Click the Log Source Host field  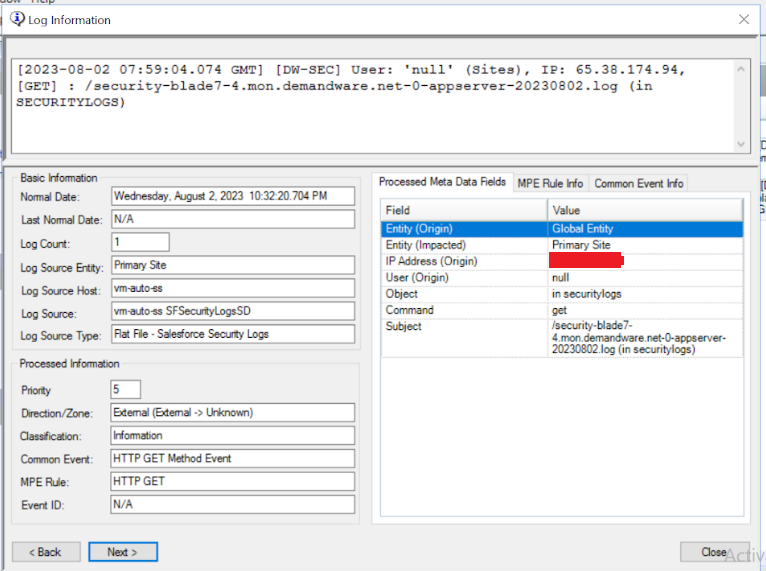232,288
